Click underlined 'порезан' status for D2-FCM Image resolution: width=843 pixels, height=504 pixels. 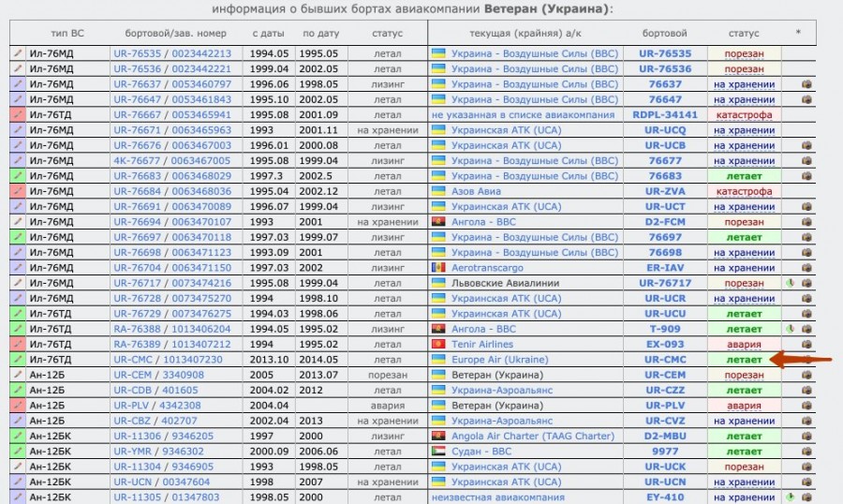pyautogui.click(x=744, y=222)
